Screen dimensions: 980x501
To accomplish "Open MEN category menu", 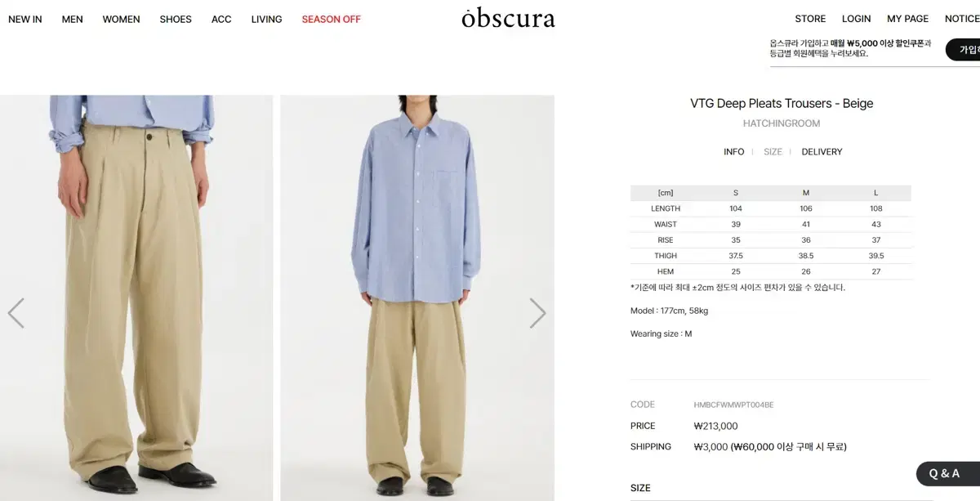I will pyautogui.click(x=73, y=19).
